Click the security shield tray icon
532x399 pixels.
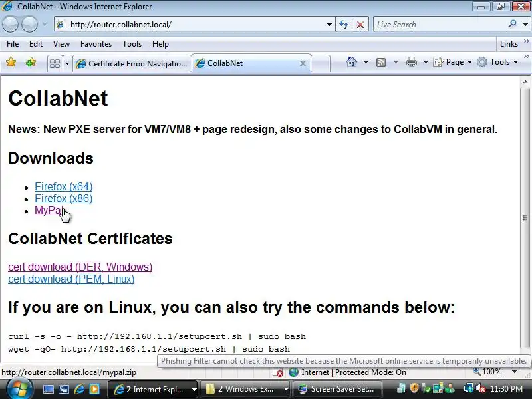(x=414, y=388)
